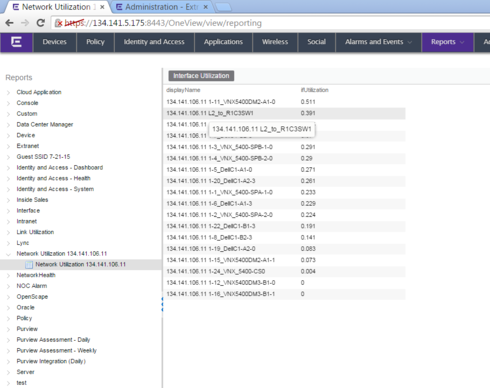Sort by displayName column header
490x388 pixels.
click(x=183, y=90)
